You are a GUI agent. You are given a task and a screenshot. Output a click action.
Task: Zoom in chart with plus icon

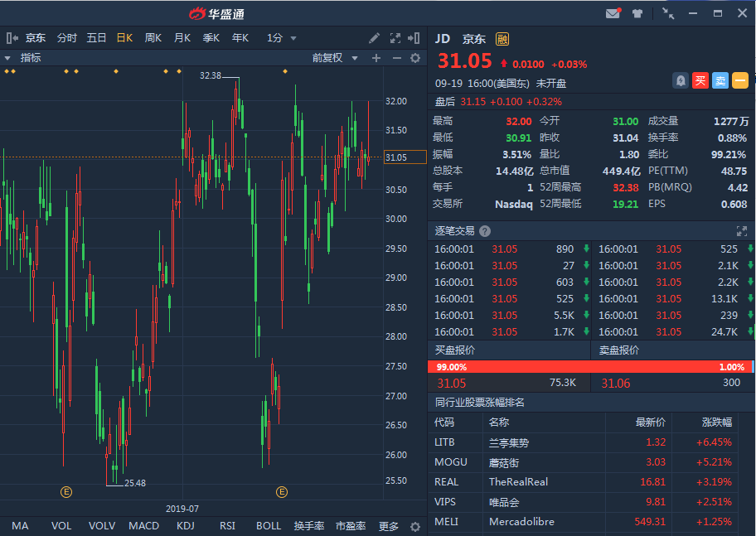tap(376, 58)
